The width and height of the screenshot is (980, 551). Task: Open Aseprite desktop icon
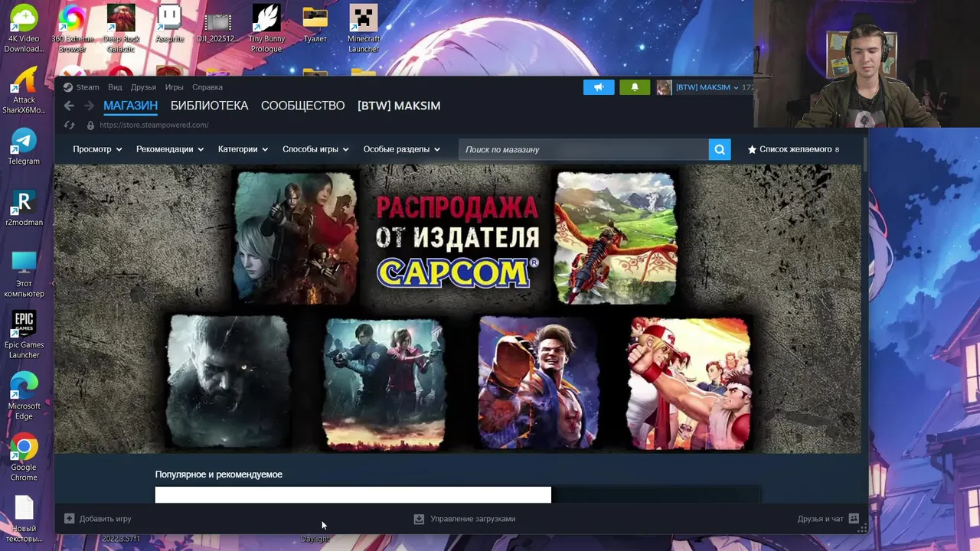(x=169, y=24)
